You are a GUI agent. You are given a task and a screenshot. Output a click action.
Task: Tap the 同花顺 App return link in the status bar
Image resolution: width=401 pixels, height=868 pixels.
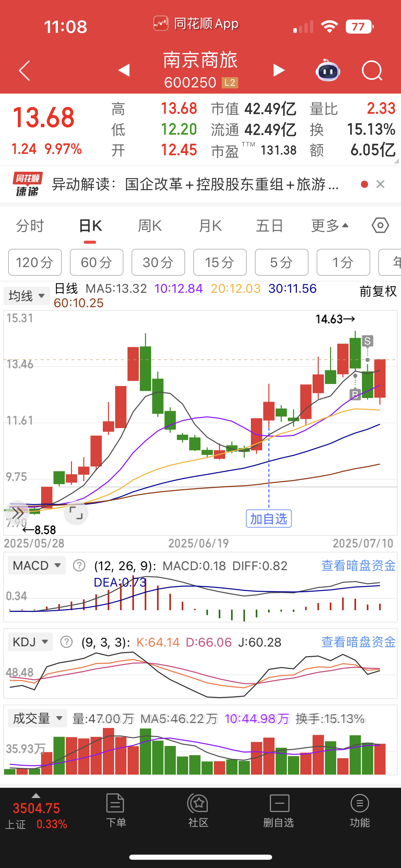pos(196,24)
